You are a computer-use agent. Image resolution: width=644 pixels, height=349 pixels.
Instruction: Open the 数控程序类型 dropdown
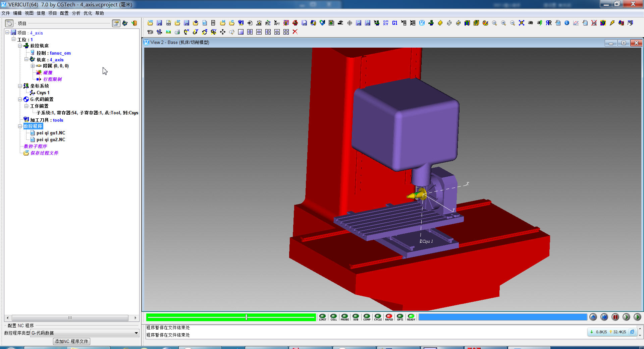(85, 333)
